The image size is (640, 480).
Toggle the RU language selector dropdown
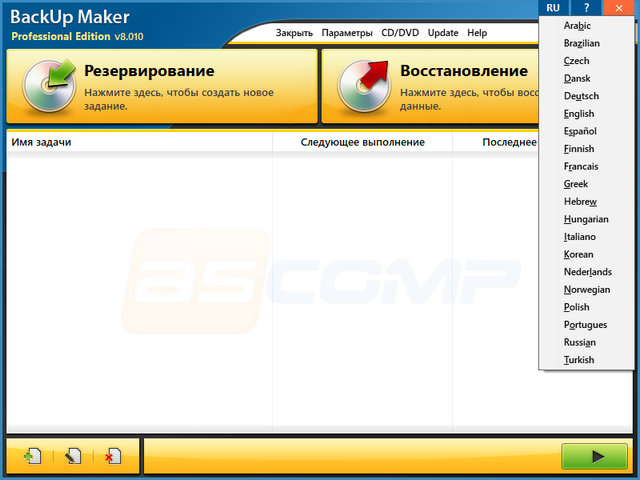pos(553,8)
